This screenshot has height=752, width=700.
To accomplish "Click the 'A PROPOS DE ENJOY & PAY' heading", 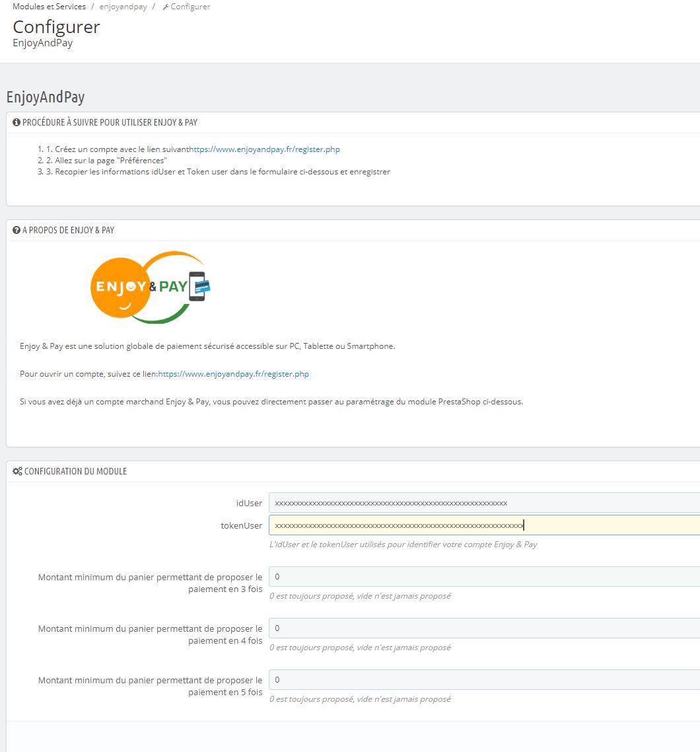I will click(68, 230).
